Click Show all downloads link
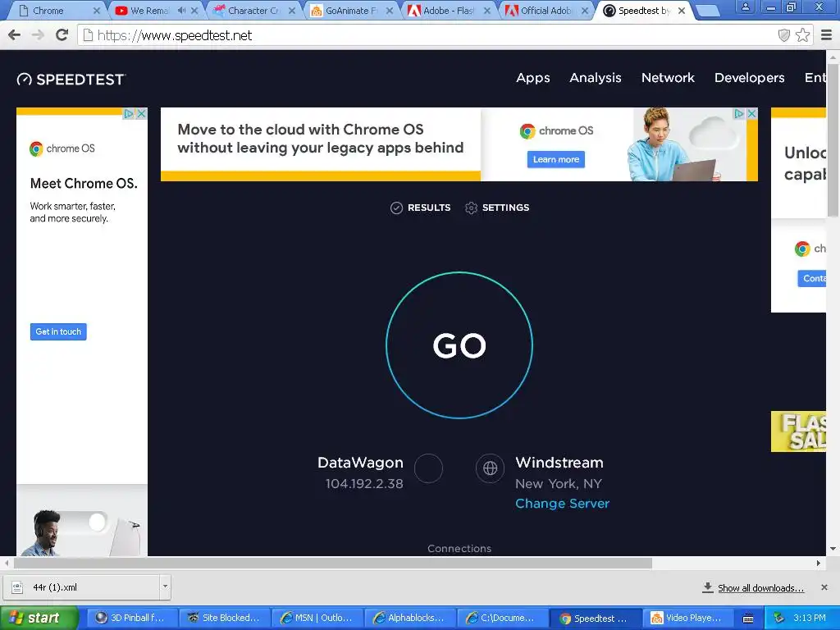This screenshot has width=840, height=630. pos(760,588)
